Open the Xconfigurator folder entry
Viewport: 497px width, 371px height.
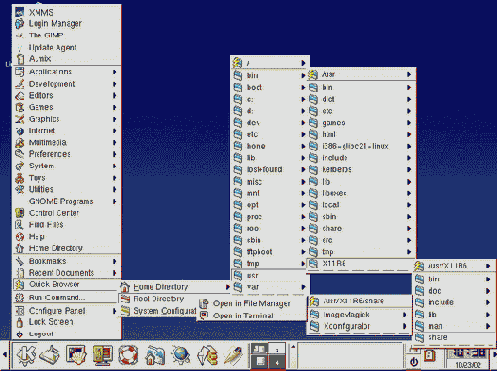tap(359, 326)
